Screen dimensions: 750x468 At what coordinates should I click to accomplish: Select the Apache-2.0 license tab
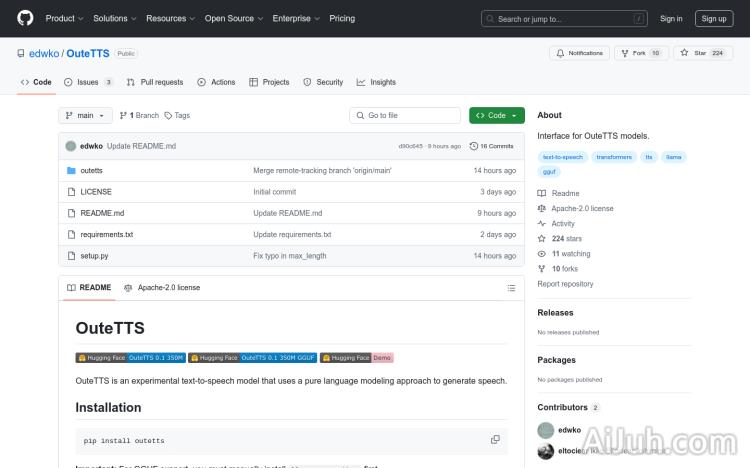162,287
